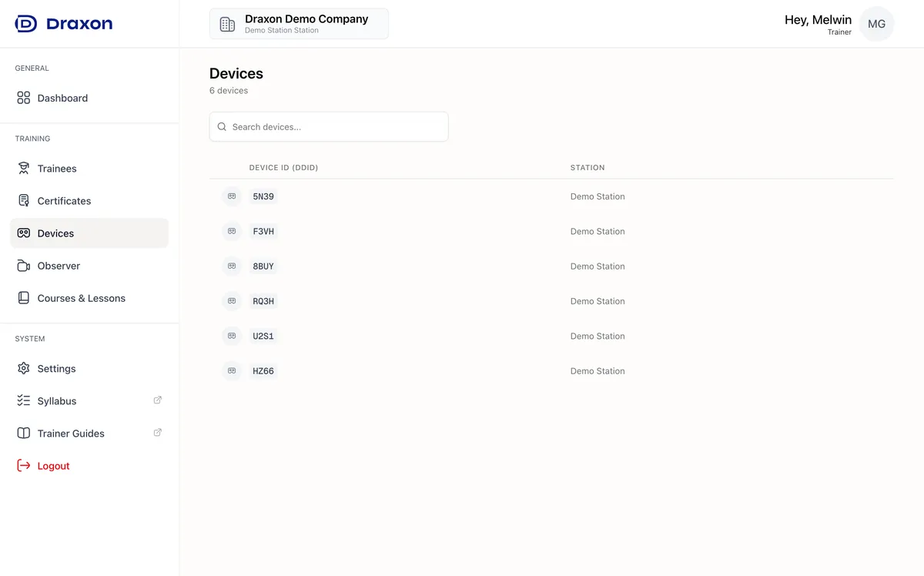Click the Observer camera icon
Image resolution: width=924 pixels, height=576 pixels.
click(x=24, y=266)
